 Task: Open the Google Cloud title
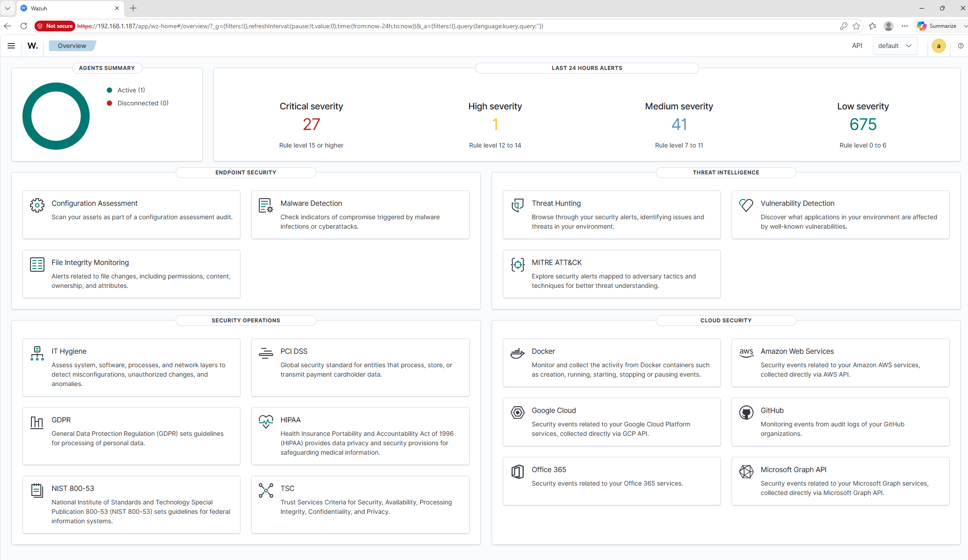coord(554,410)
